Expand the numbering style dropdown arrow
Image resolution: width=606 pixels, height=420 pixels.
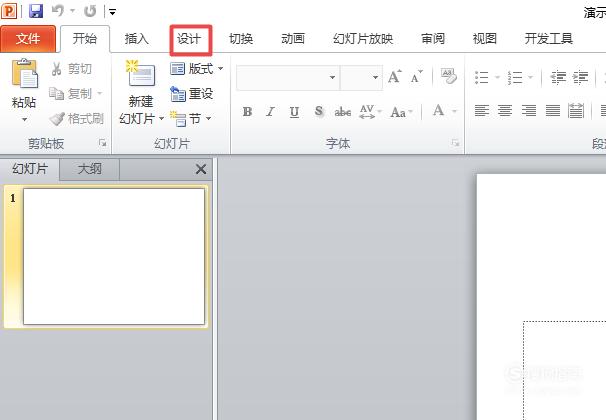point(531,78)
